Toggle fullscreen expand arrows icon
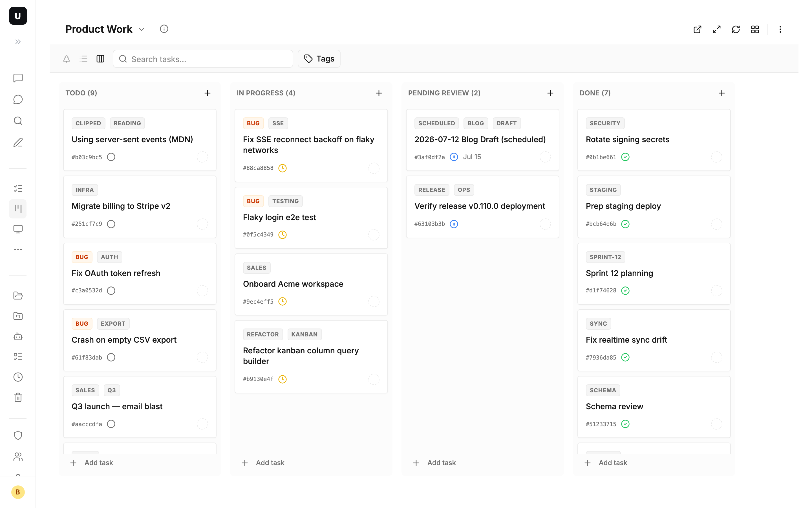Image resolution: width=812 pixels, height=508 pixels. tap(716, 29)
